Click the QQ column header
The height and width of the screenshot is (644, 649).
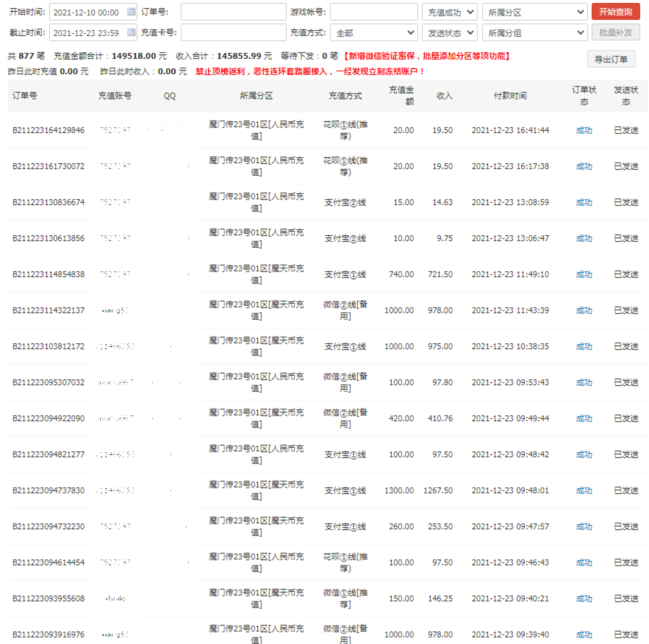pyautogui.click(x=170, y=96)
